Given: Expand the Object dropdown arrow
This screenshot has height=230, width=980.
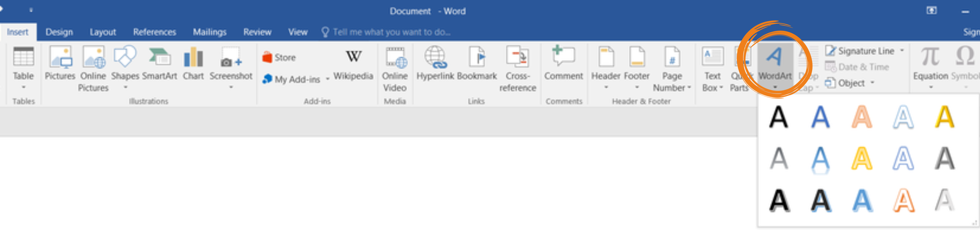Looking at the screenshot, I should 872,83.
